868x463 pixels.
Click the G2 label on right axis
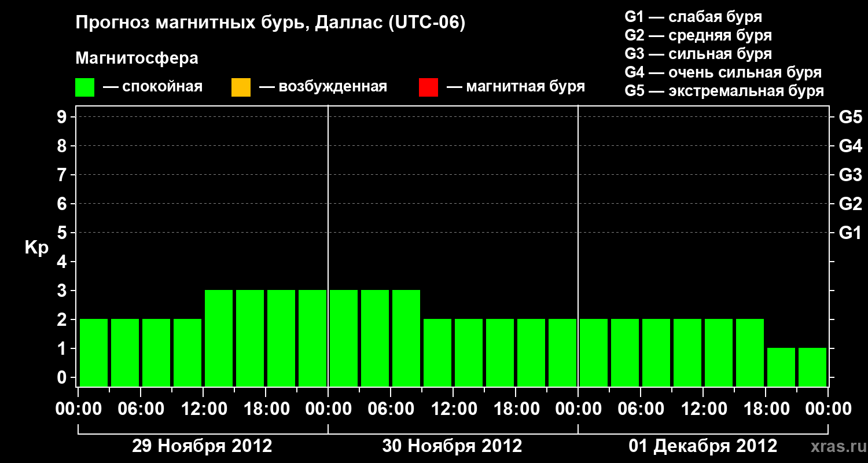850,204
